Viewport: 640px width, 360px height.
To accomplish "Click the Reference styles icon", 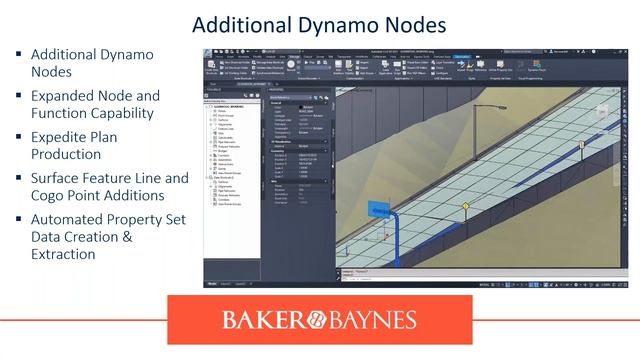I will [481, 64].
